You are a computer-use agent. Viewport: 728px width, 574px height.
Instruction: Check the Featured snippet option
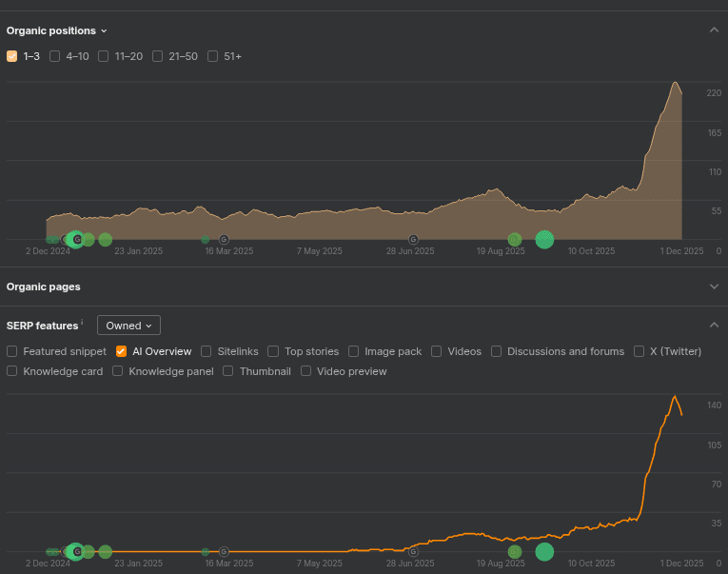(x=12, y=351)
